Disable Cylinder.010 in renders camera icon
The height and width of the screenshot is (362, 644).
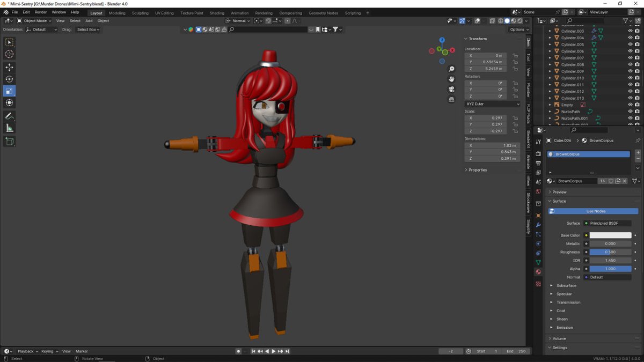637,78
